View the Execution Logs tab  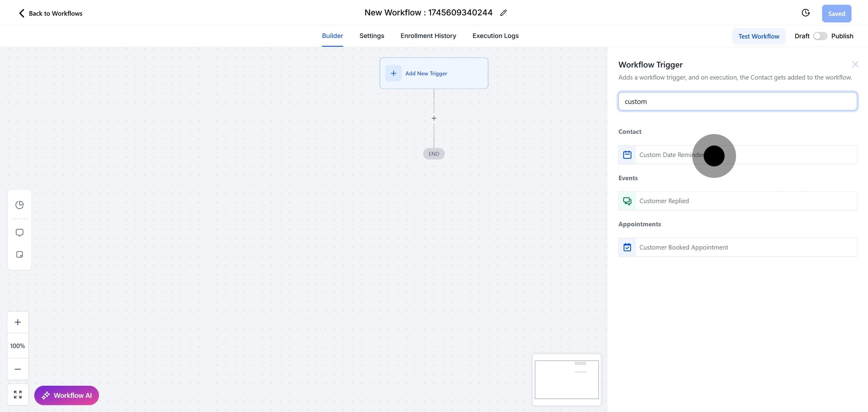point(495,36)
